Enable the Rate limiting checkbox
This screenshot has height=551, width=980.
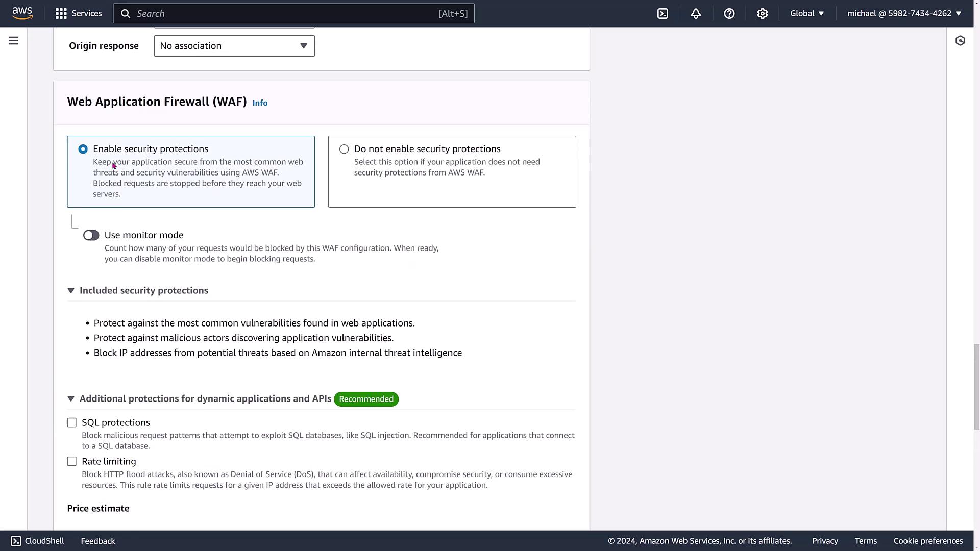(72, 461)
